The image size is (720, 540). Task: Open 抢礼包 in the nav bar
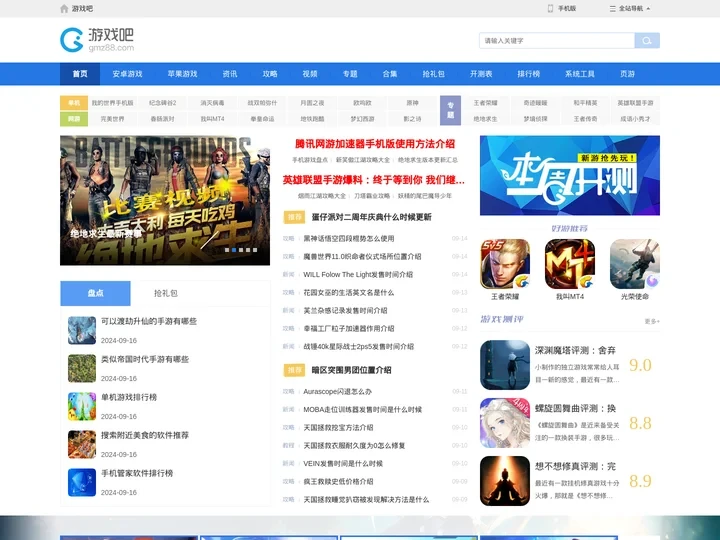[x=433, y=73]
